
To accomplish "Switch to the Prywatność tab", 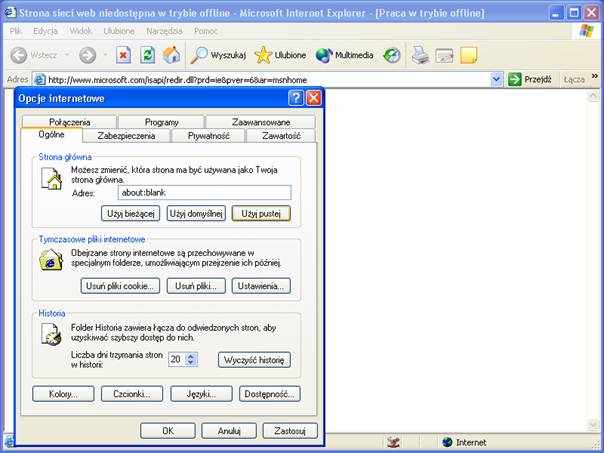I will [x=208, y=136].
